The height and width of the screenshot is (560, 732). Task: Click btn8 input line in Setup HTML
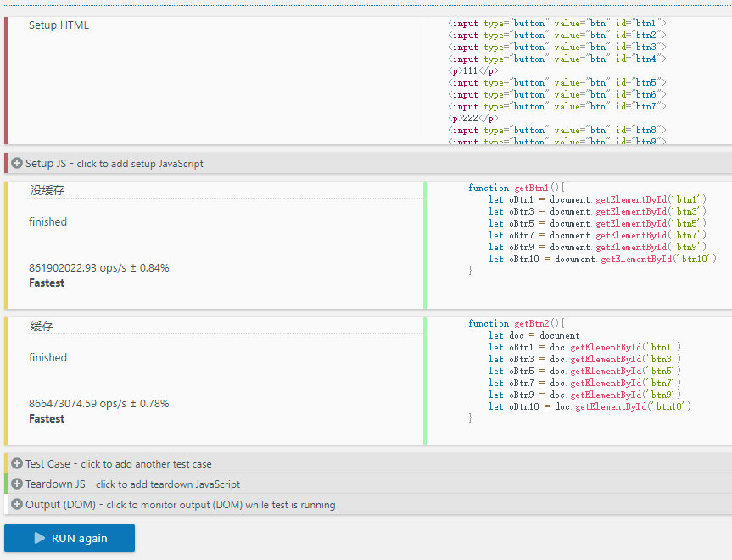pos(557,131)
